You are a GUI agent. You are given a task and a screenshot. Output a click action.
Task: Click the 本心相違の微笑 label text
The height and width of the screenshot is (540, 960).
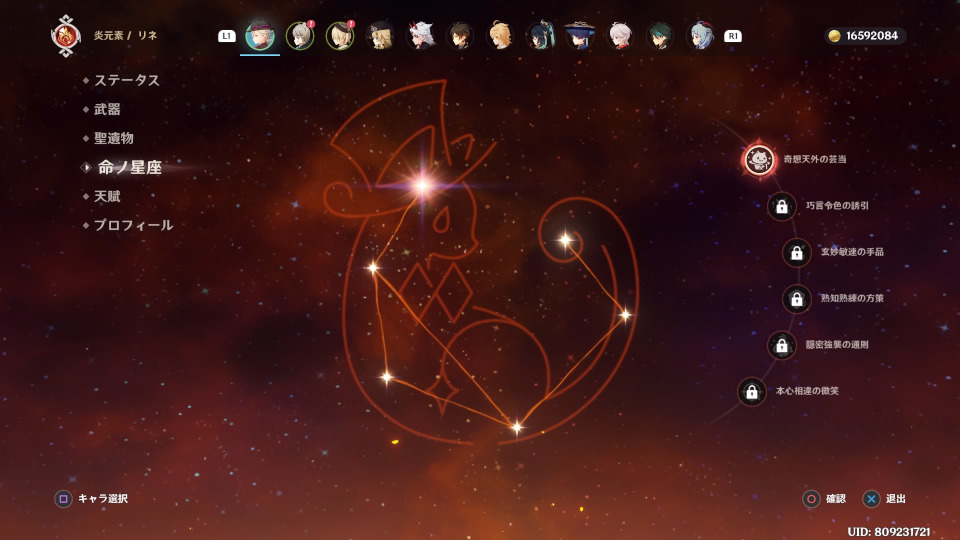[807, 391]
